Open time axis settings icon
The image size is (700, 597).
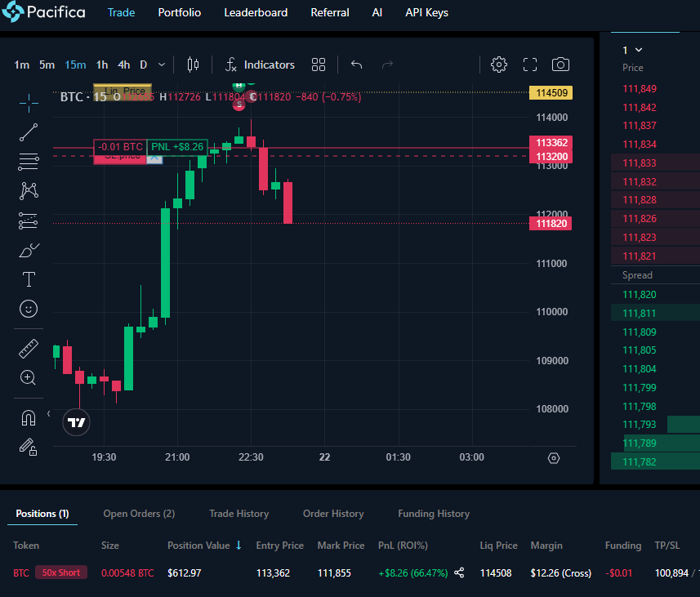pyautogui.click(x=554, y=458)
